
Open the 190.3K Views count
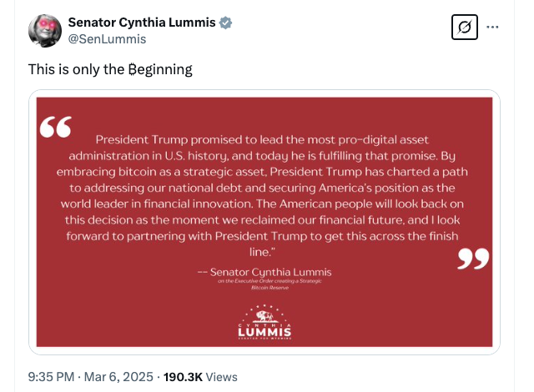coord(200,376)
